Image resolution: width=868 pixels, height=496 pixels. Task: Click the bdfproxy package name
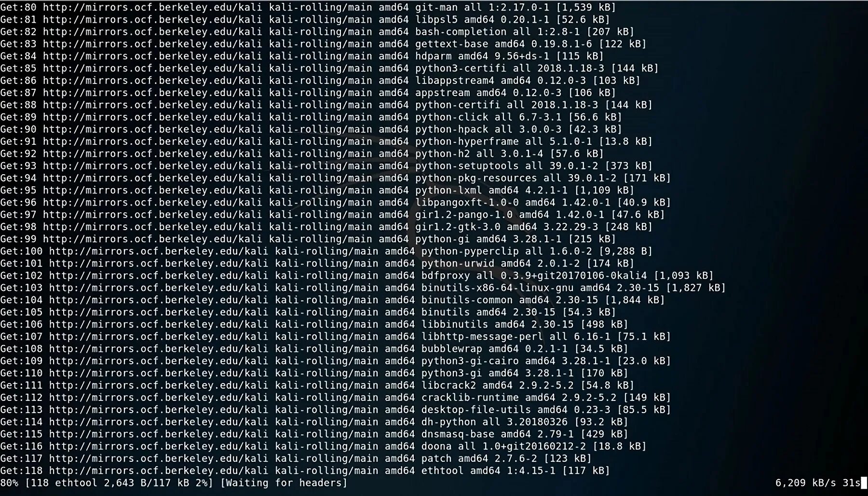(x=446, y=276)
